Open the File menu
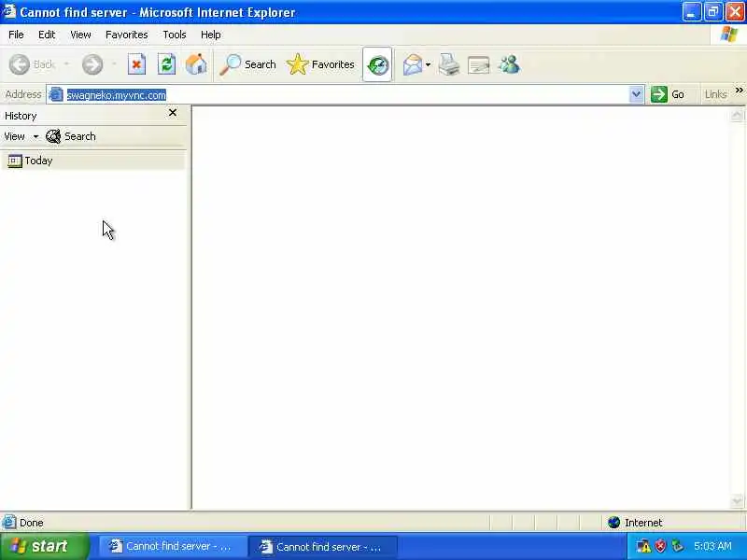Screen dimensions: 747x560 (x=16, y=35)
